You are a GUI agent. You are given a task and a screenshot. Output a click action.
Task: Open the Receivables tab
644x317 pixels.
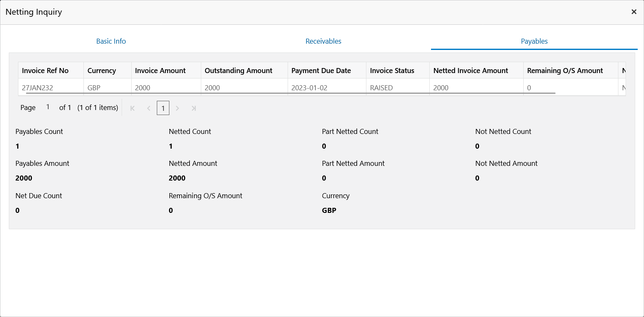pyautogui.click(x=323, y=41)
